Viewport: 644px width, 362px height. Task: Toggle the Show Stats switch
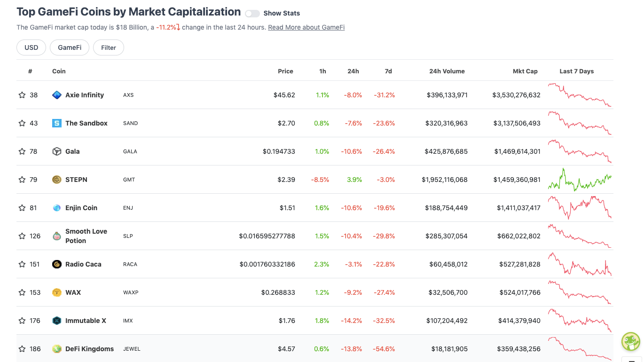(252, 14)
